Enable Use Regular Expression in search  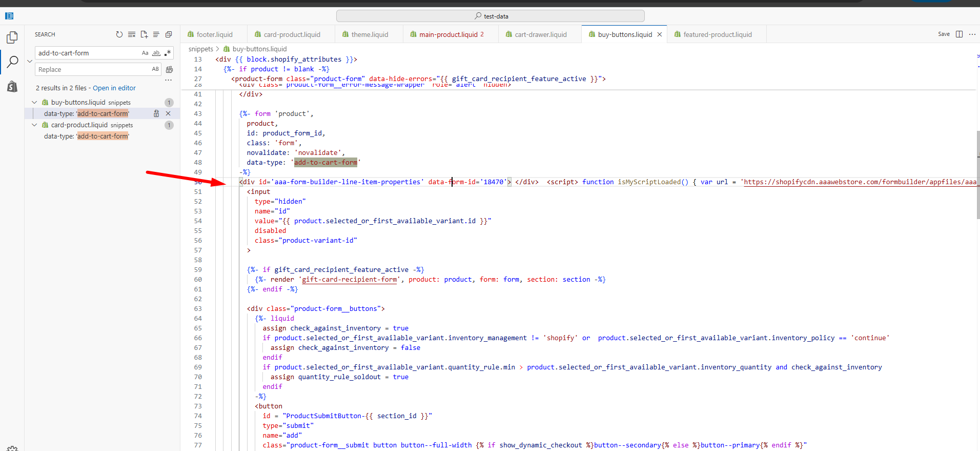(168, 53)
